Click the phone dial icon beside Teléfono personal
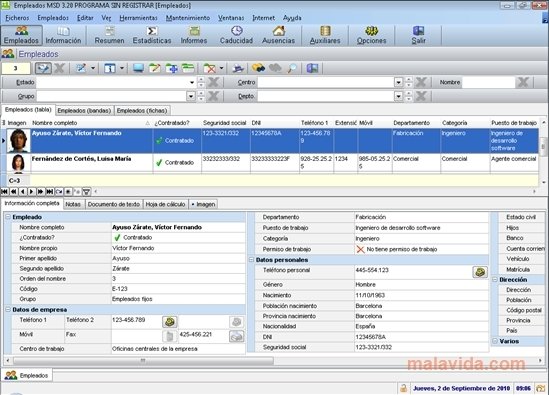Viewport: 549px width, 395px height. pos(480,272)
